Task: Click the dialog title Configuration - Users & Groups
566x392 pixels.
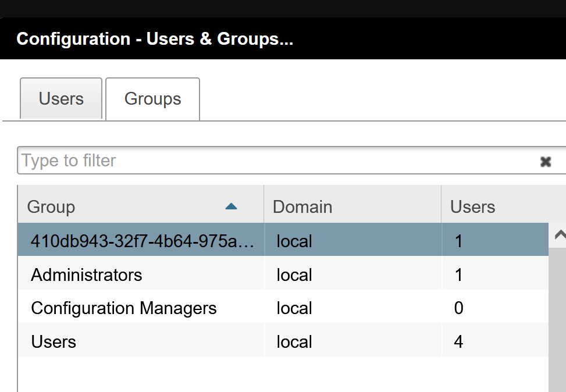Action: coord(154,38)
